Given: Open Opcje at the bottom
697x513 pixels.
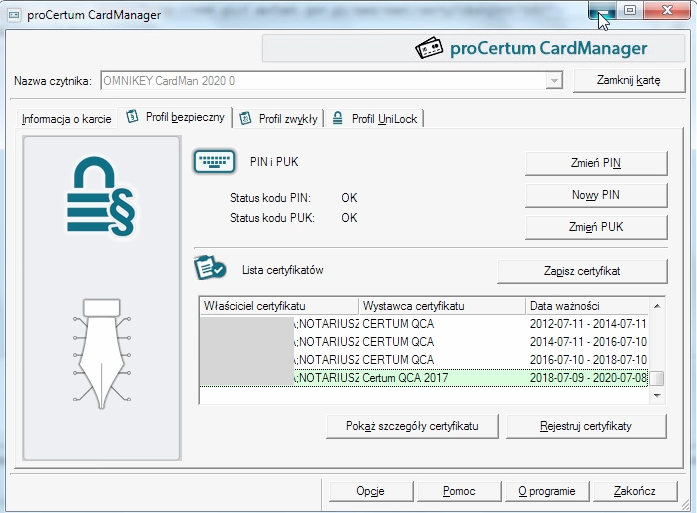Looking at the screenshot, I should [371, 491].
